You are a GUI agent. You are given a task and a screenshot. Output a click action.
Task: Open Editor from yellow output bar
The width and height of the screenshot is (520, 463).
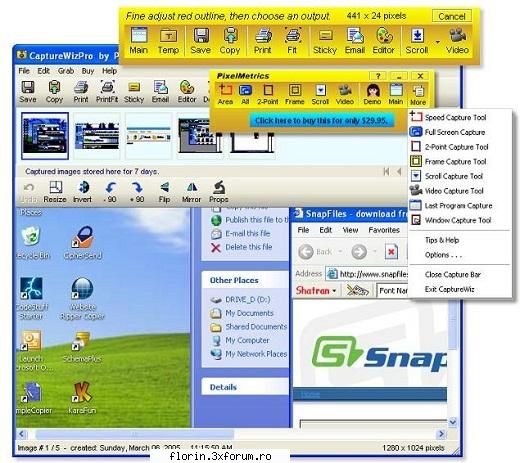(x=384, y=41)
